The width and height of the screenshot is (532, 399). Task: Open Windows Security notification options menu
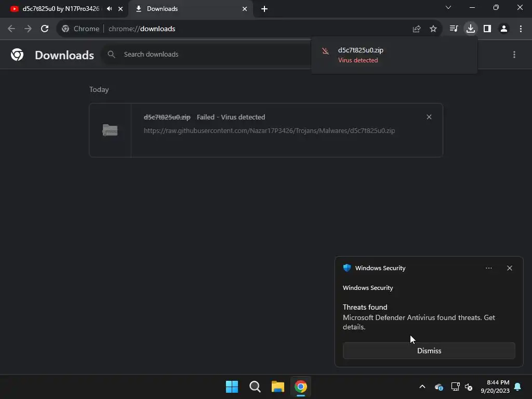488,268
